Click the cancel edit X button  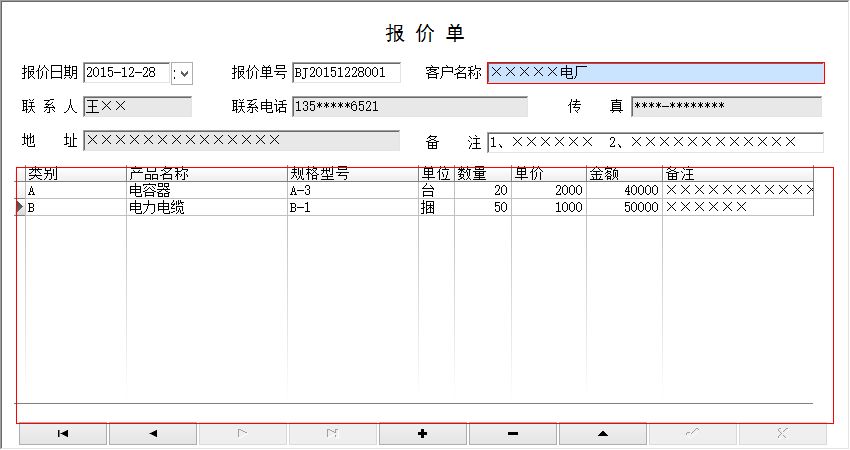[783, 434]
